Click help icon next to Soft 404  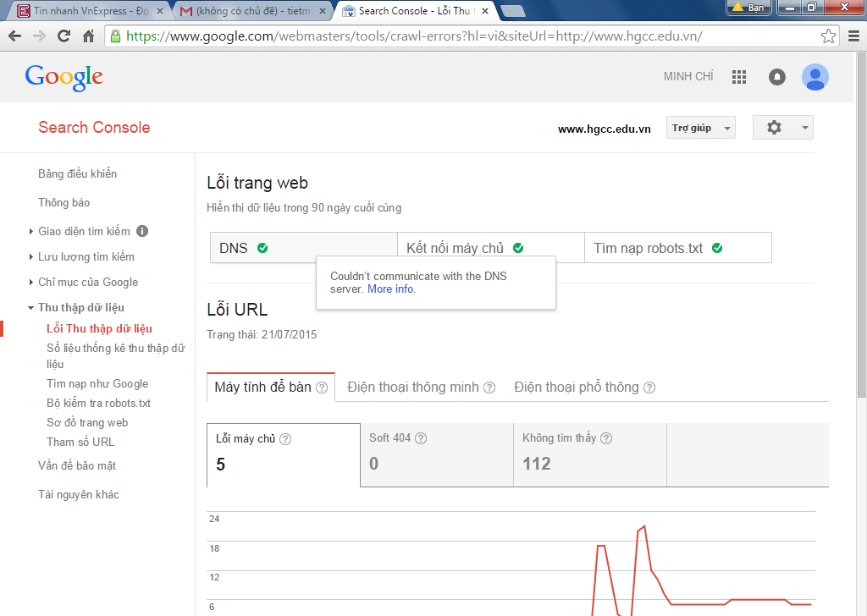pyautogui.click(x=421, y=438)
